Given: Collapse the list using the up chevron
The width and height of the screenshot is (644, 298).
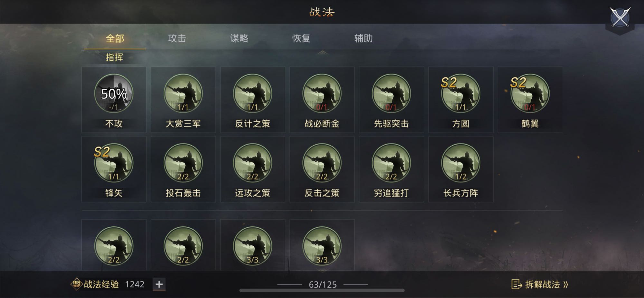Looking at the screenshot, I should pos(322,53).
